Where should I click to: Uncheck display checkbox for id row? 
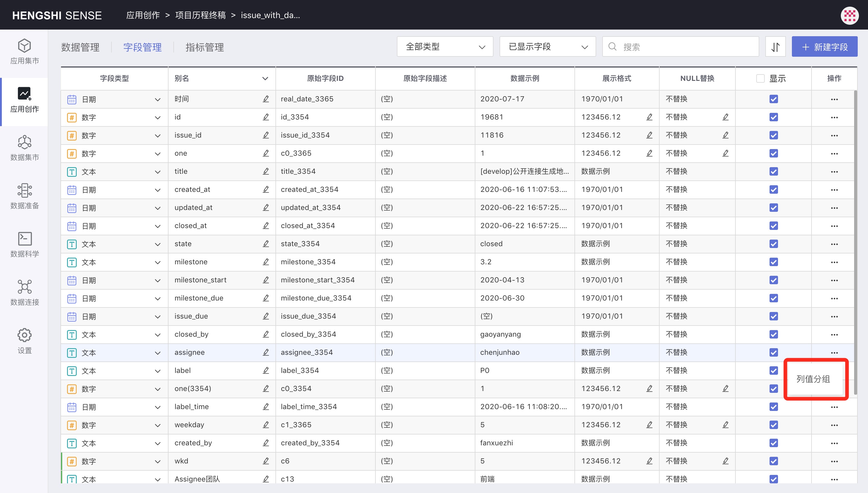[x=773, y=117]
